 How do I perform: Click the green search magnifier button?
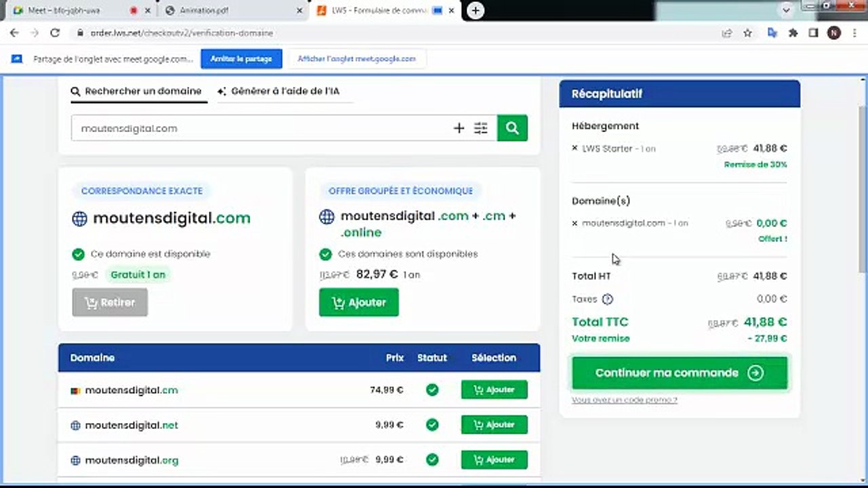tap(512, 128)
